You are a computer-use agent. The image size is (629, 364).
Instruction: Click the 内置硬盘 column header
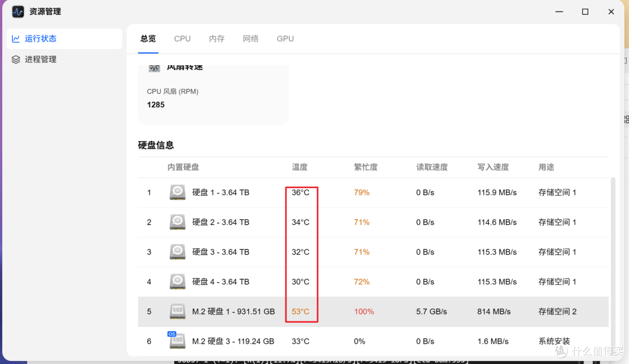pos(183,167)
